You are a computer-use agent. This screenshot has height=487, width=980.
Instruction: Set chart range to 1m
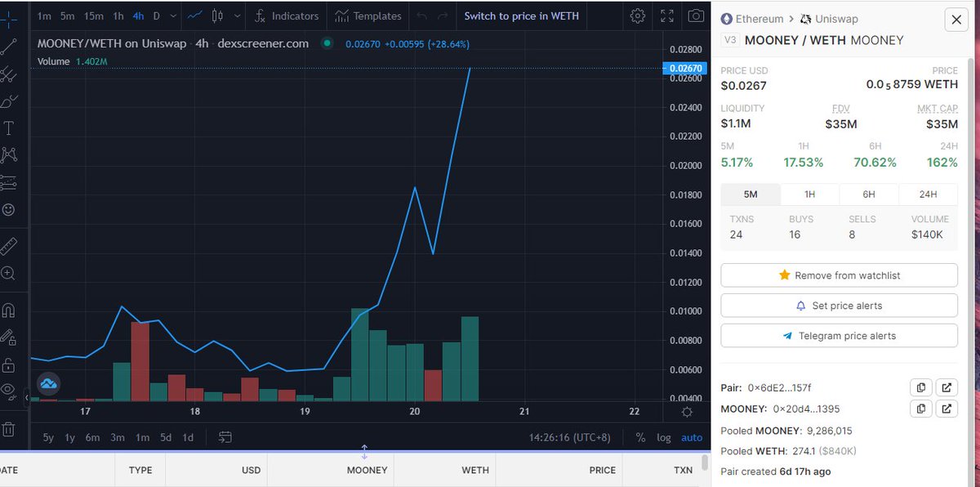tap(142, 437)
